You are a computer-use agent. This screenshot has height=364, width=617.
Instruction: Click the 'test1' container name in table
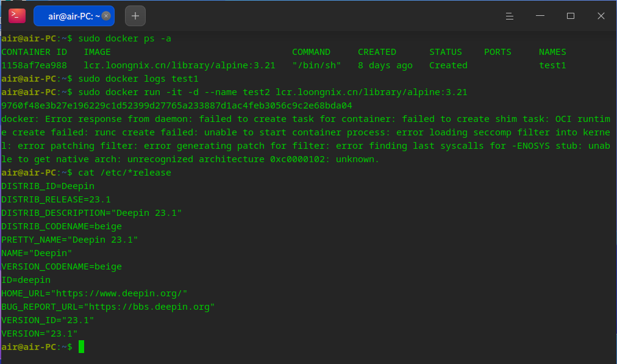[552, 65]
